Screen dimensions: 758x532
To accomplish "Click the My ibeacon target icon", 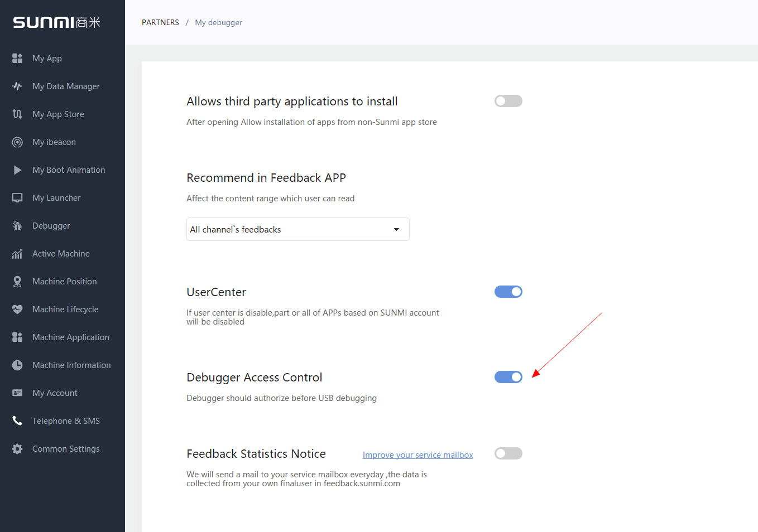I will coord(17,142).
